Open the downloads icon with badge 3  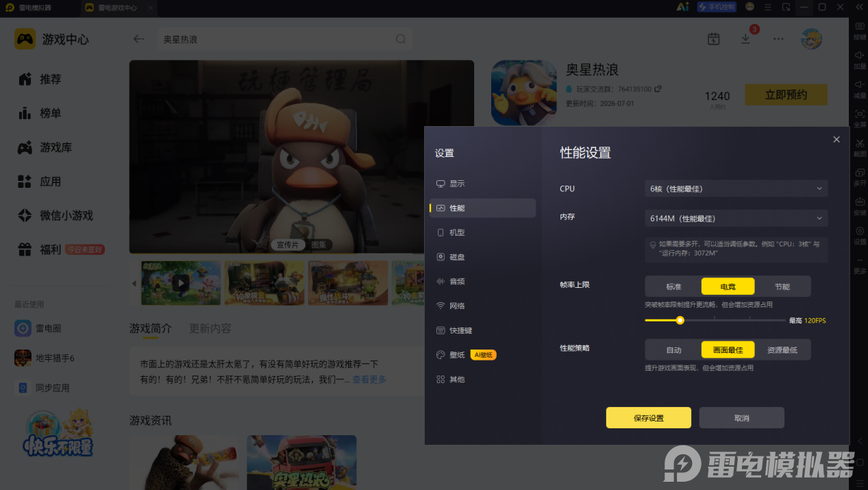[746, 38]
